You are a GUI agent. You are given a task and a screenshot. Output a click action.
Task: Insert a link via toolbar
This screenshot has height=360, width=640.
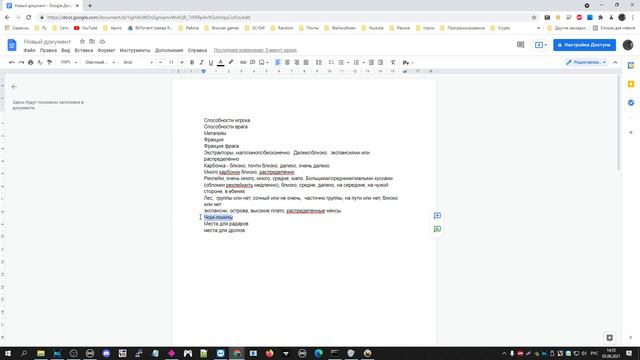(x=243, y=62)
